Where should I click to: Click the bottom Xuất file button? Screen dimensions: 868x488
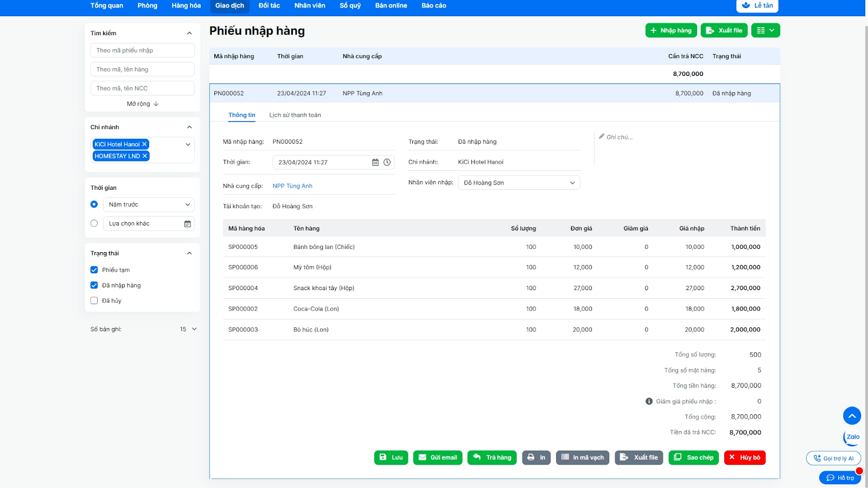pos(639,458)
